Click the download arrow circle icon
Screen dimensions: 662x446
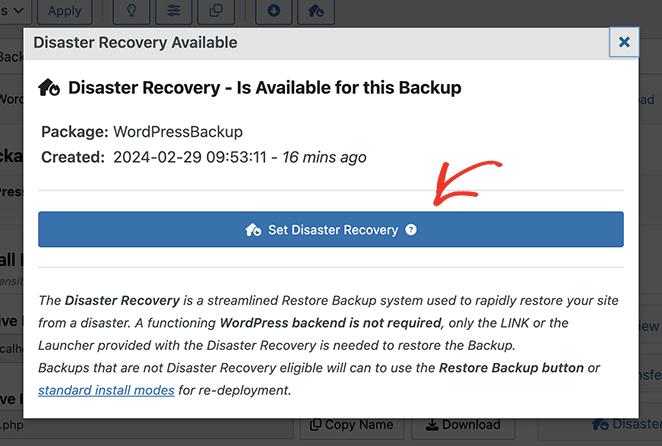pos(274,11)
